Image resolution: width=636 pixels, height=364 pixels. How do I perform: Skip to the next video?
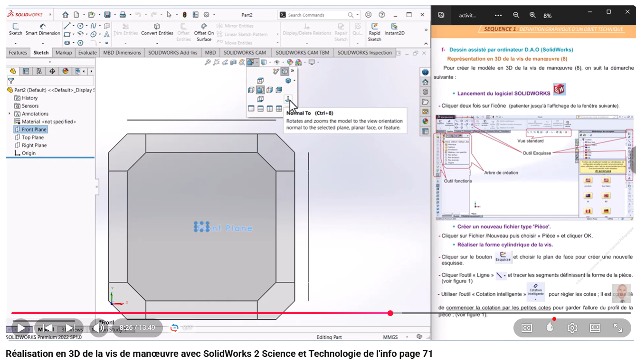[70, 328]
